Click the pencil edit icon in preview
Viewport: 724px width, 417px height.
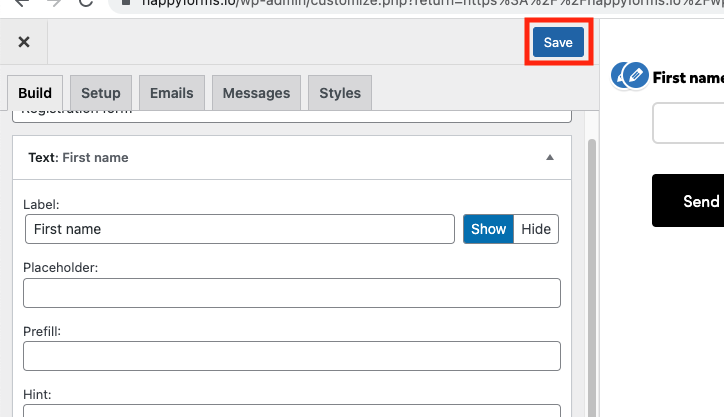pyautogui.click(x=635, y=75)
